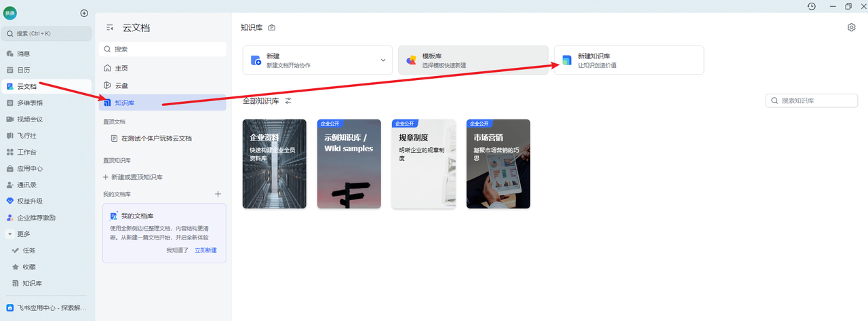868x321 pixels.
Task: Click the 搜索知识库 search field
Action: [x=812, y=100]
